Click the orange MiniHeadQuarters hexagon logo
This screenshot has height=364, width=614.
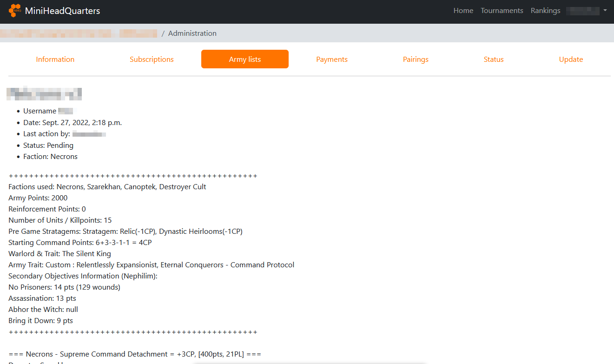pyautogui.click(x=14, y=10)
